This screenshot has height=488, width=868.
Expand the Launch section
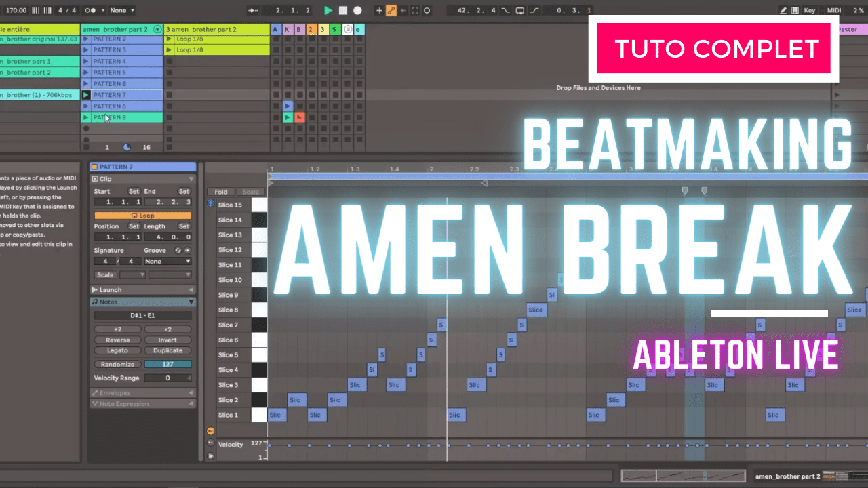tap(191, 289)
